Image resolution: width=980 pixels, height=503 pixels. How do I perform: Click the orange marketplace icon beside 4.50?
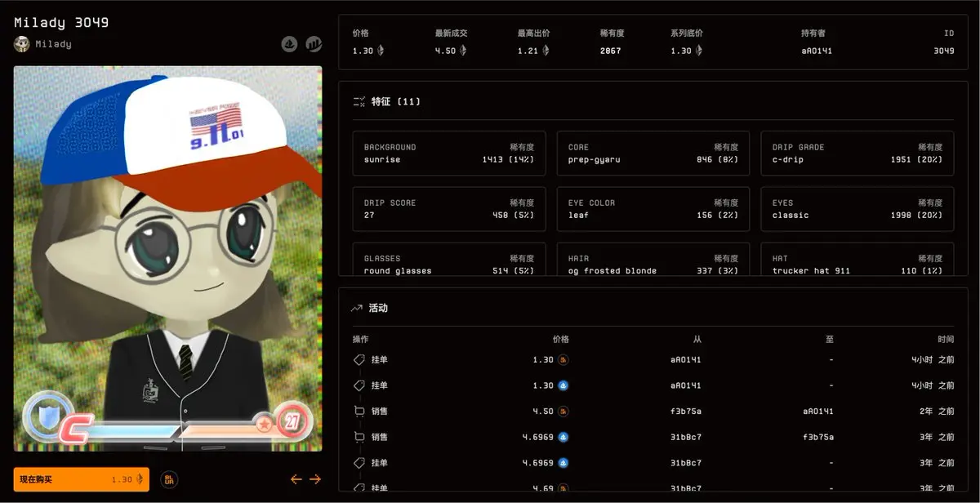coord(563,412)
